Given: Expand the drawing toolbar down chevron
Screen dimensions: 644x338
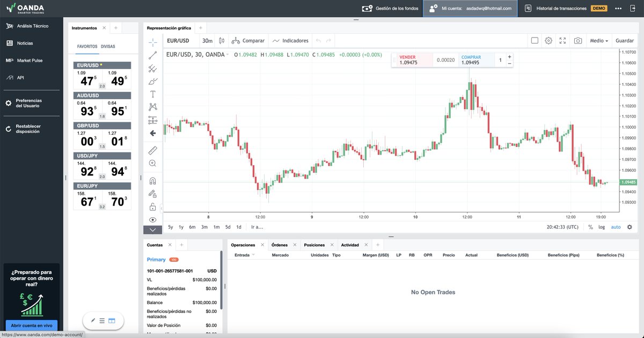Looking at the screenshot, I should [x=153, y=230].
